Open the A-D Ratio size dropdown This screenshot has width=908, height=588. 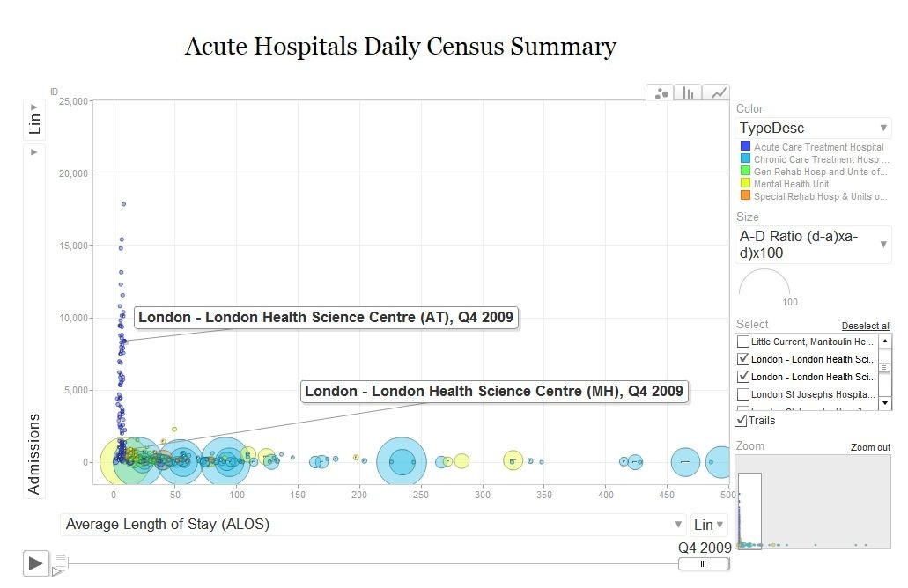(813, 244)
